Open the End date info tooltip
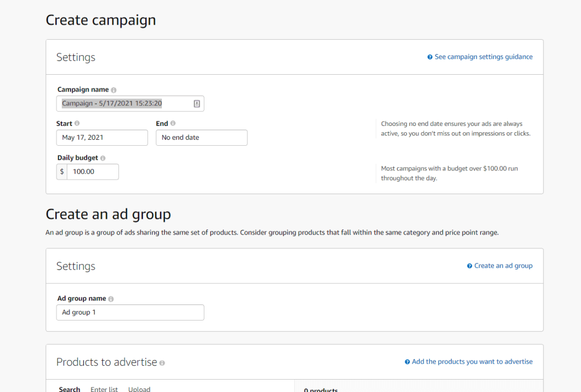Screen dimensions: 581x392 coord(172,123)
